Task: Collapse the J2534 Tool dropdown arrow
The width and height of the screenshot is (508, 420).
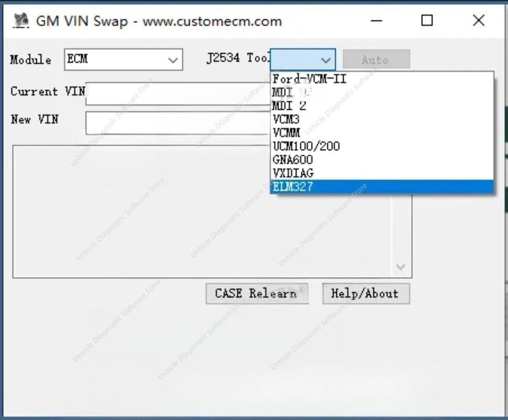Action: tap(326, 60)
